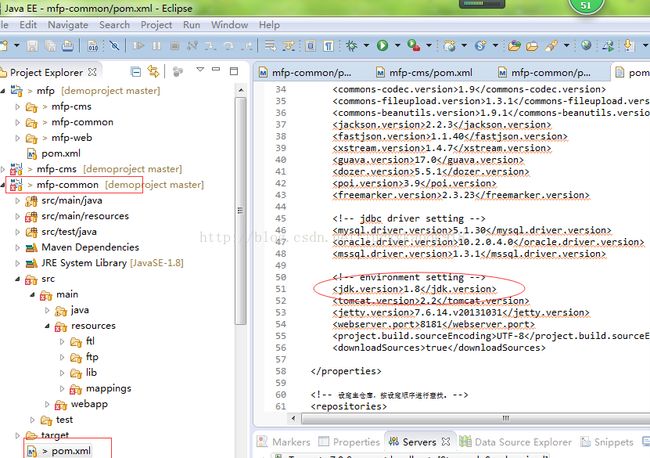Open the Run dropdown arrow
Screen dimensions: 650x458
coord(397,45)
